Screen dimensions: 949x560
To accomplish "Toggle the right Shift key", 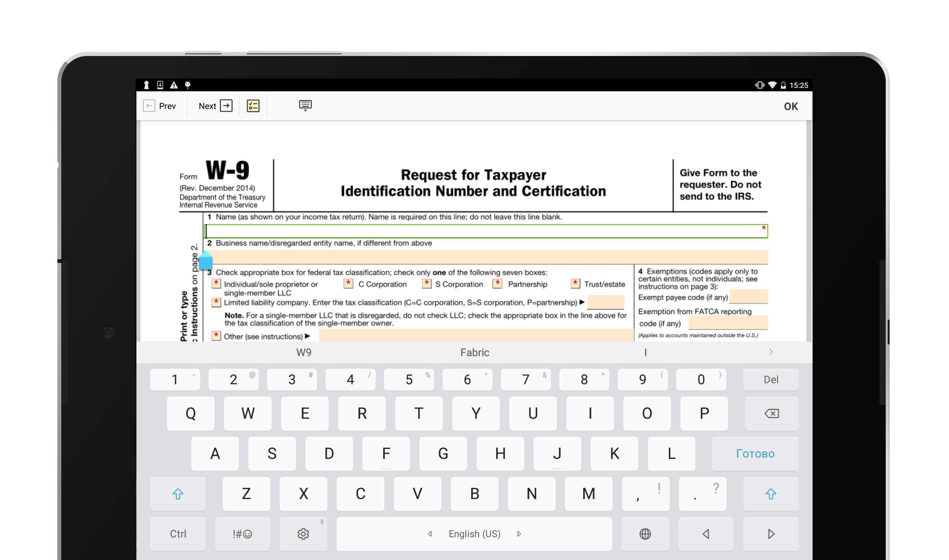I will click(771, 493).
